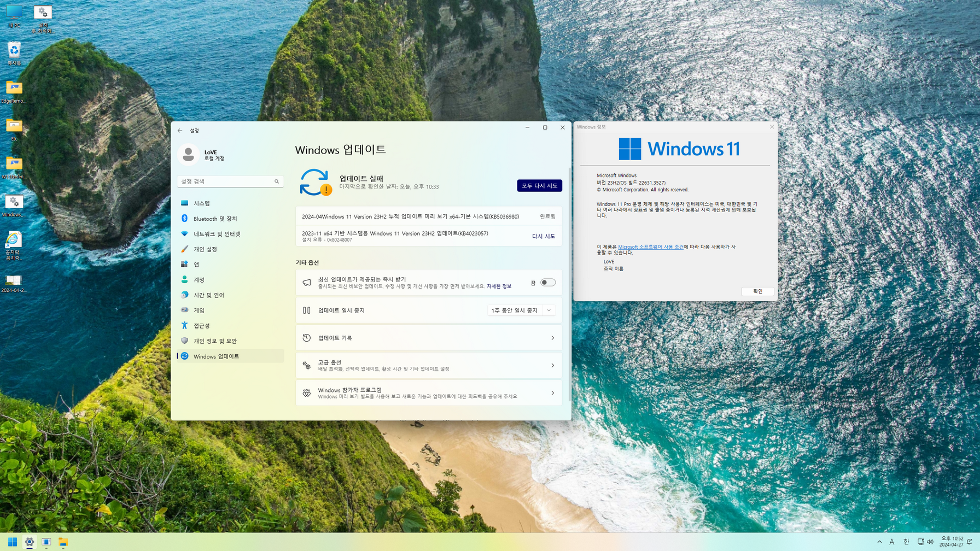Open volume control in system tray
Image resolution: width=980 pixels, height=551 pixels.
[930, 542]
